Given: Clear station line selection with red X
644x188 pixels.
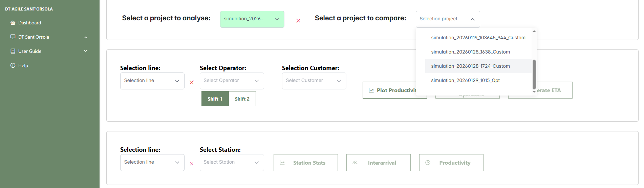Looking at the screenshot, I should [x=192, y=164].
